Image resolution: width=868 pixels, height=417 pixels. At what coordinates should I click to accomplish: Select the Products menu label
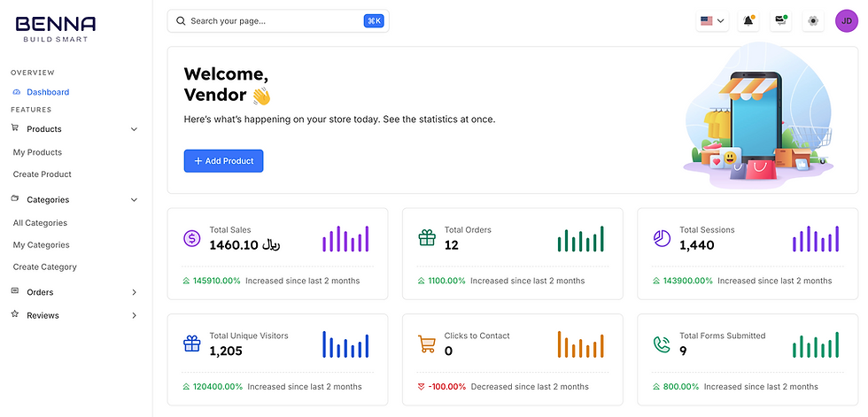click(44, 129)
